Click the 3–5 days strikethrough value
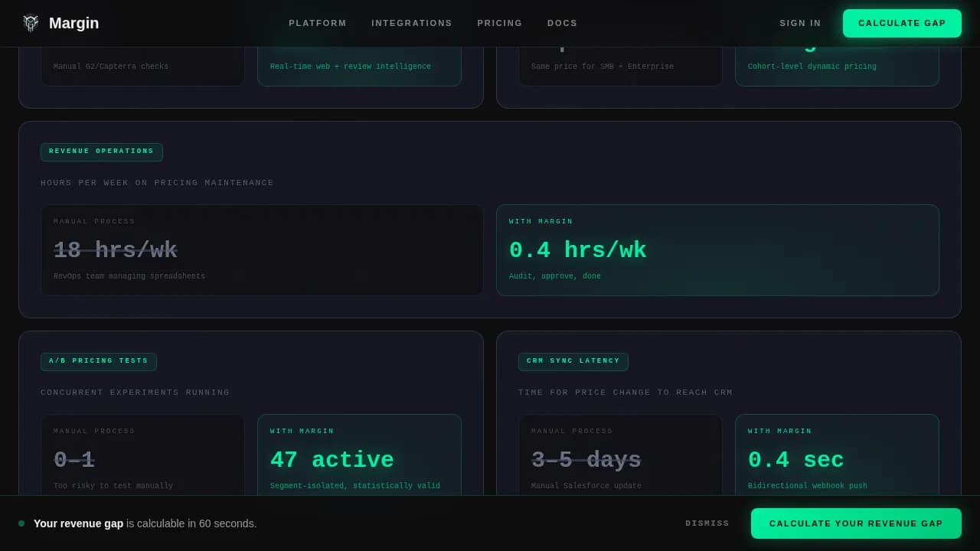Screen dimensions: 980x551 (586, 460)
